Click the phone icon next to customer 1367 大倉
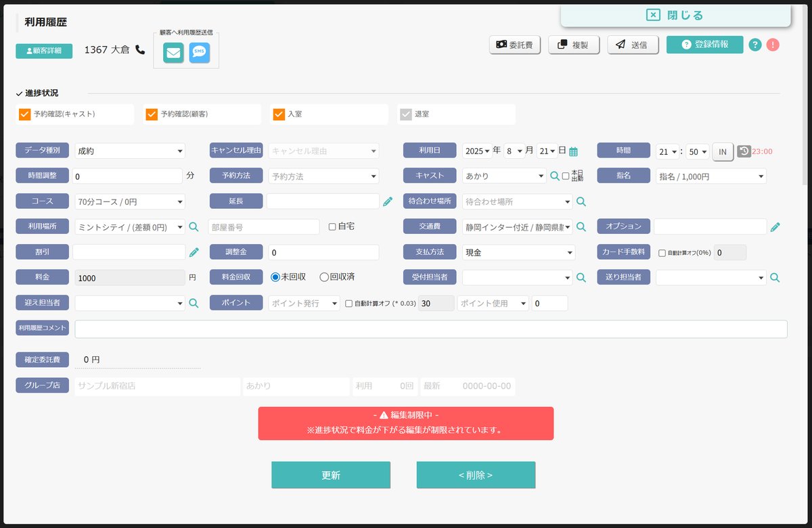Image resolution: width=812 pixels, height=528 pixels. click(139, 49)
